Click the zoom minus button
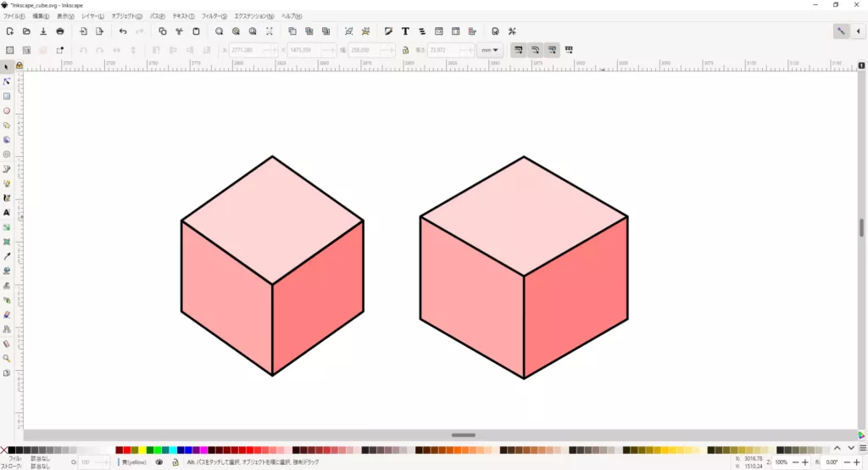 (795, 462)
